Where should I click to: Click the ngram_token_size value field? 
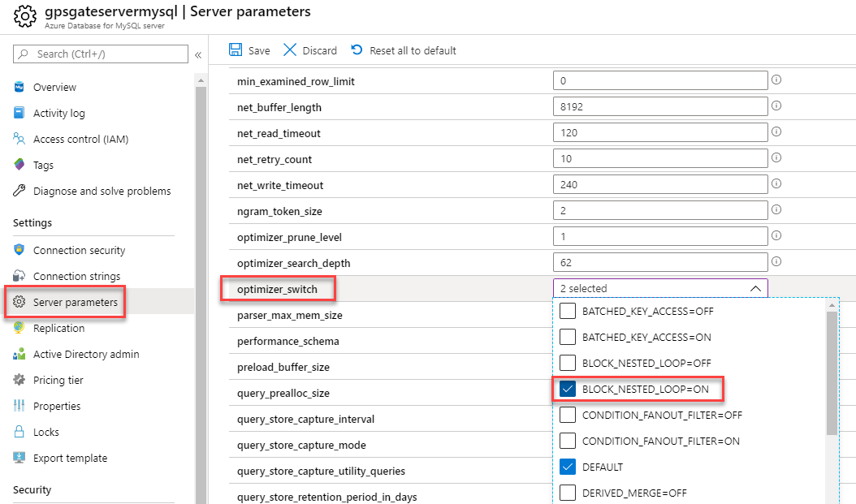click(660, 210)
